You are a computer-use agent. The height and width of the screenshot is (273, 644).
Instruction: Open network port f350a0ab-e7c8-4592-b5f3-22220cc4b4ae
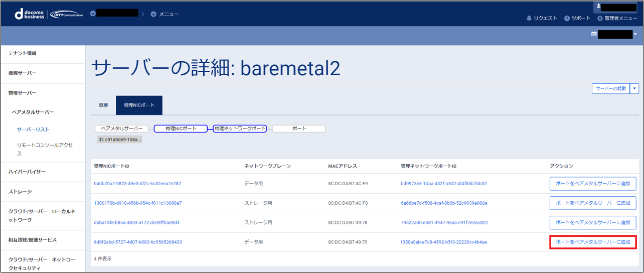pos(444,242)
